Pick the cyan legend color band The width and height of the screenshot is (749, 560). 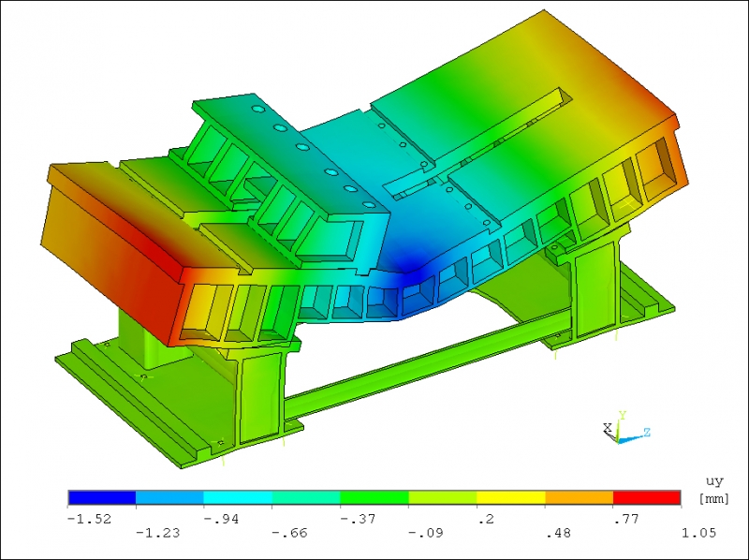click(x=238, y=496)
